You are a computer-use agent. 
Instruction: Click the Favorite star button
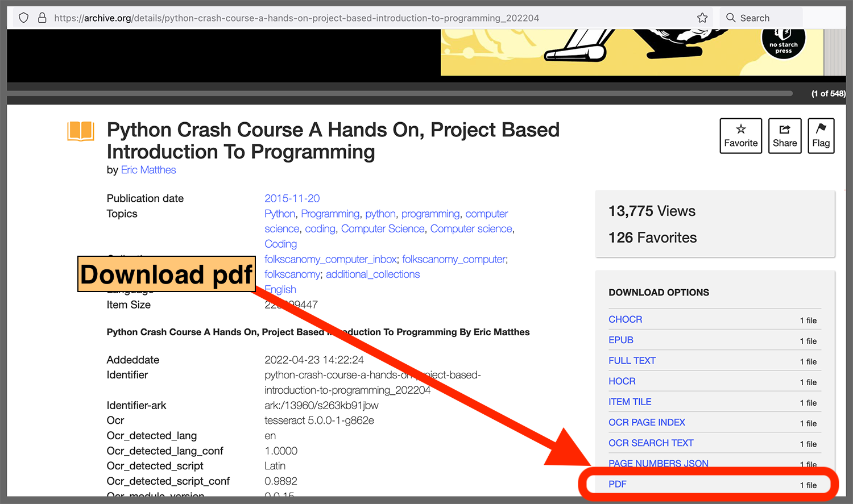(x=741, y=136)
